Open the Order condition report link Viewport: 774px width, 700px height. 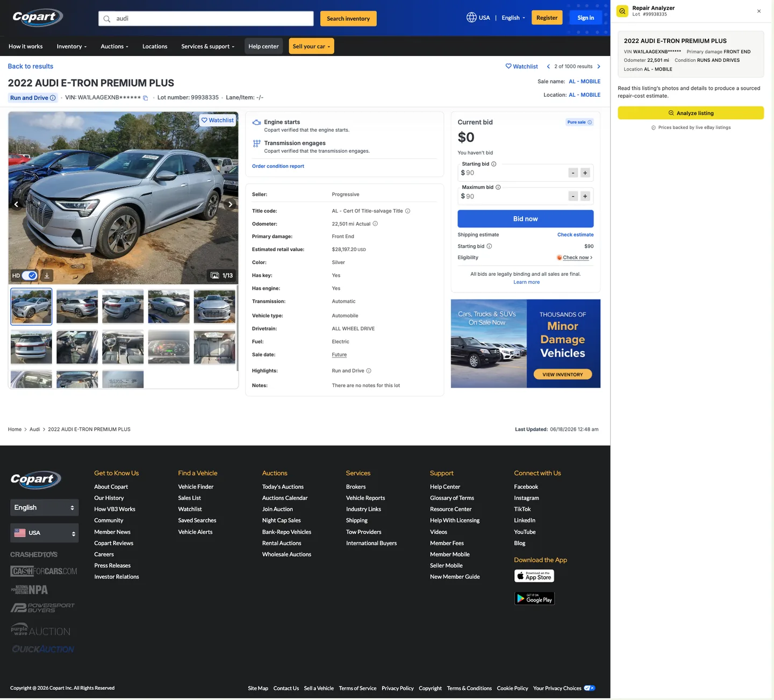tap(278, 166)
